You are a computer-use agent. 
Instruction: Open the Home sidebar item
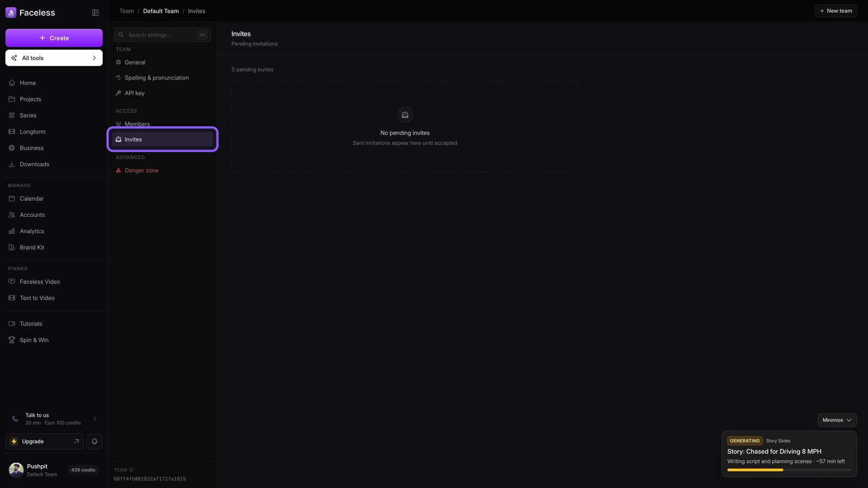[x=54, y=83]
